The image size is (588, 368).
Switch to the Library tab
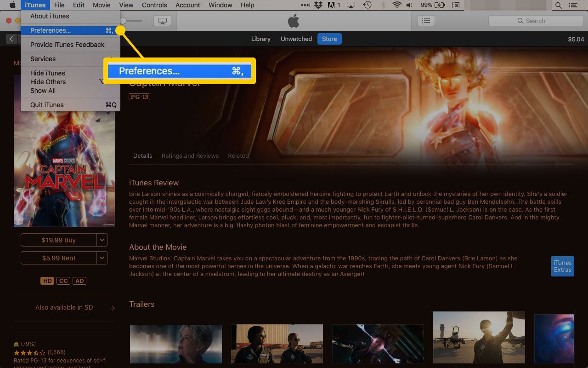click(261, 39)
